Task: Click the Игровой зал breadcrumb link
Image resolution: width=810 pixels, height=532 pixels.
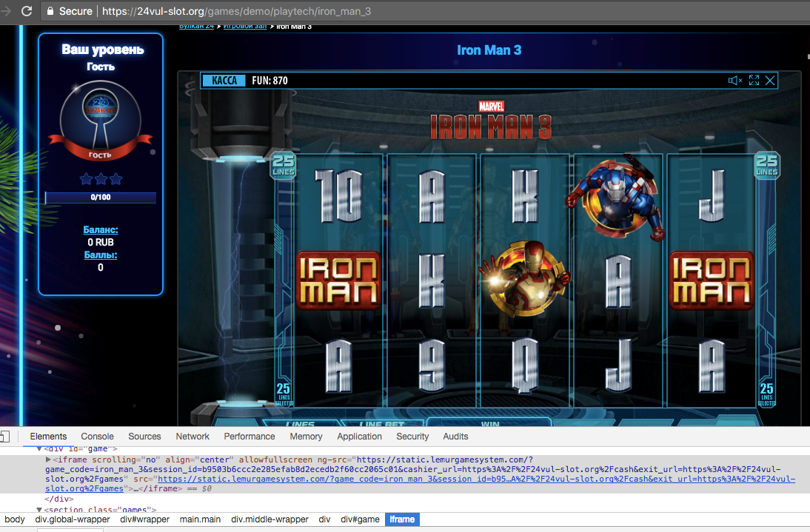Action: (x=245, y=27)
